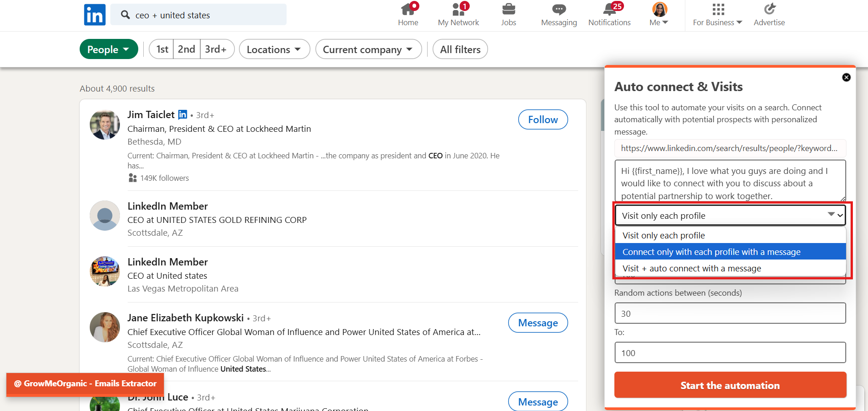
Task: Toggle the 1st connections filter
Action: click(162, 49)
